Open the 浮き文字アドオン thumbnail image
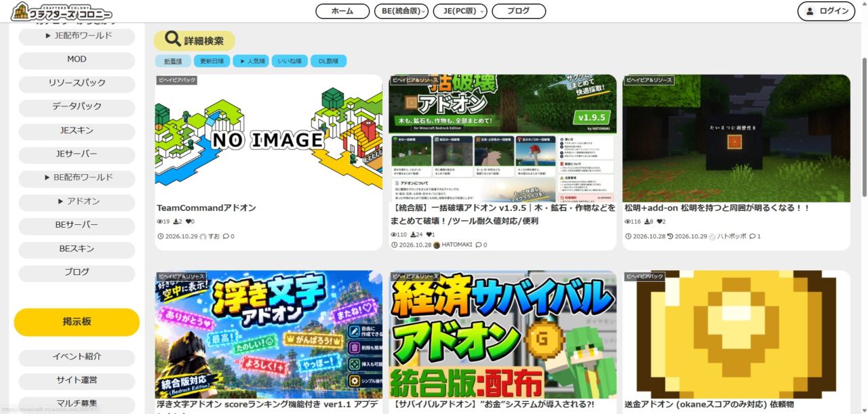The width and height of the screenshot is (868, 414). [269, 334]
